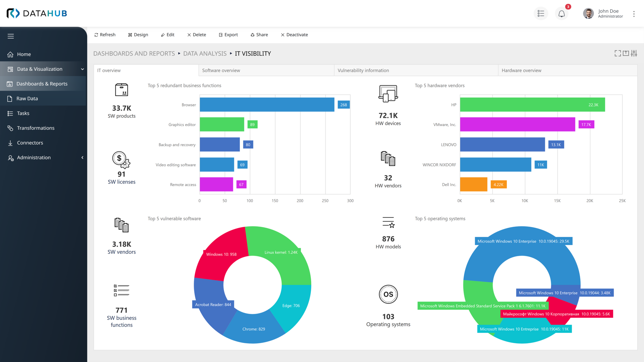The width and height of the screenshot is (644, 362).
Task: Go to the Dashboards and Reports breadcrumb
Action: click(134, 53)
